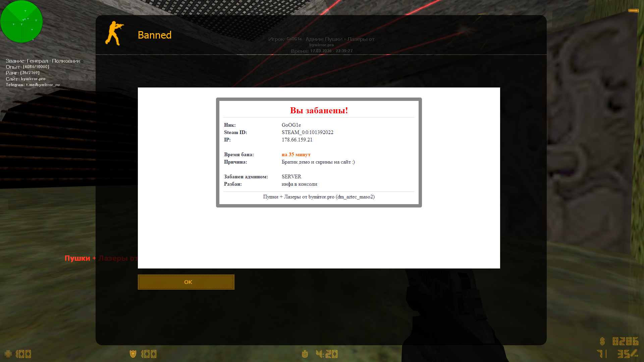Click the Steam ID value STEAM_0:0:101392022
The height and width of the screenshot is (362, 644).
tap(307, 132)
